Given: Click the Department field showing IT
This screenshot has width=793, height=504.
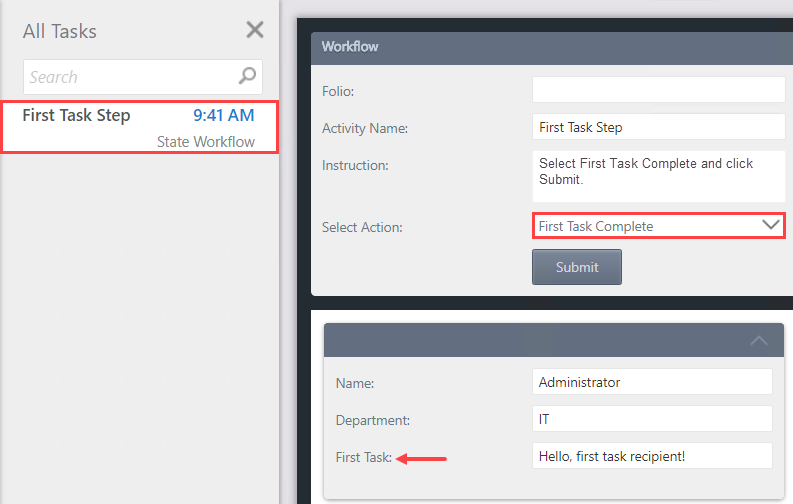Looking at the screenshot, I should click(652, 419).
